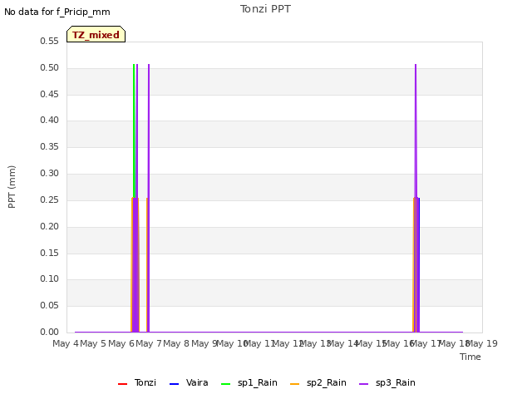Click the 0.50 y-axis tick label
Screen dimensions: 532x399
coord(50,67)
